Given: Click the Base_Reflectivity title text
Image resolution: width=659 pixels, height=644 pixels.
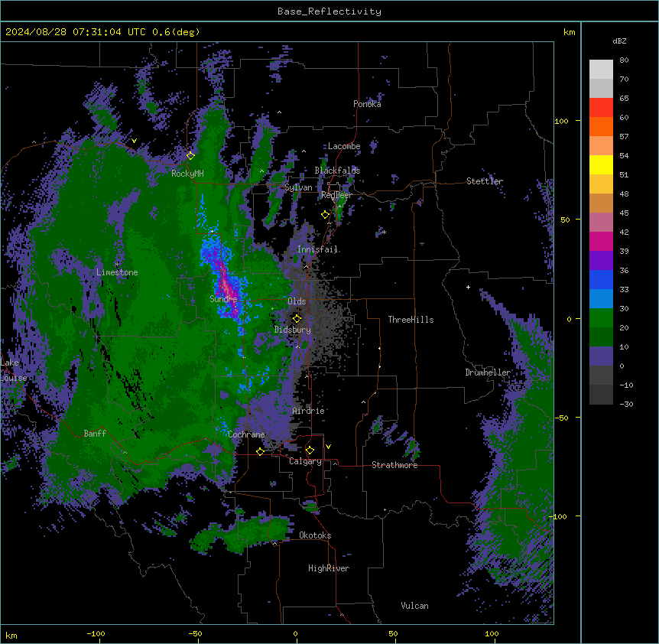Looking at the screenshot, I should tap(329, 11).
